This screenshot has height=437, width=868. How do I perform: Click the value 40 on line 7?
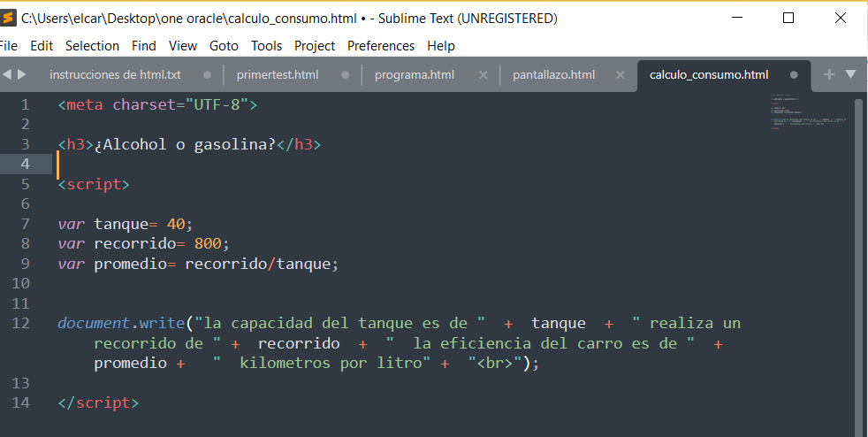click(176, 225)
